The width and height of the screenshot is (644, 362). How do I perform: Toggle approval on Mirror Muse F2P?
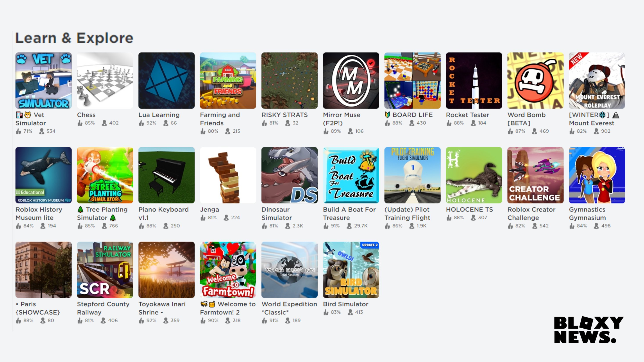(326, 131)
